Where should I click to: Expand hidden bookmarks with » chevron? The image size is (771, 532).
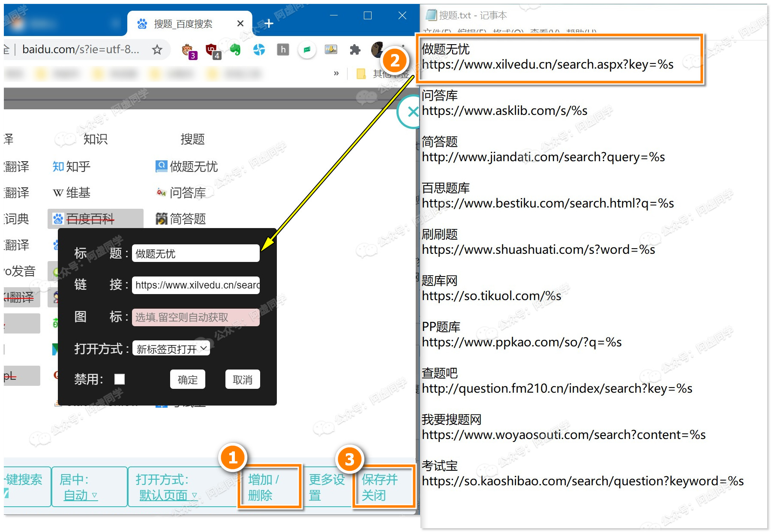[336, 73]
